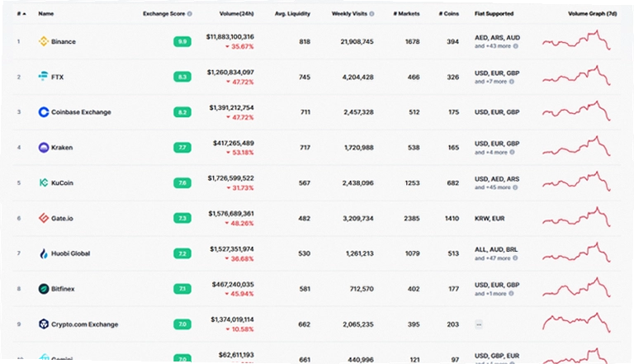
Task: Sort by Volume(24h) column
Action: 236,14
